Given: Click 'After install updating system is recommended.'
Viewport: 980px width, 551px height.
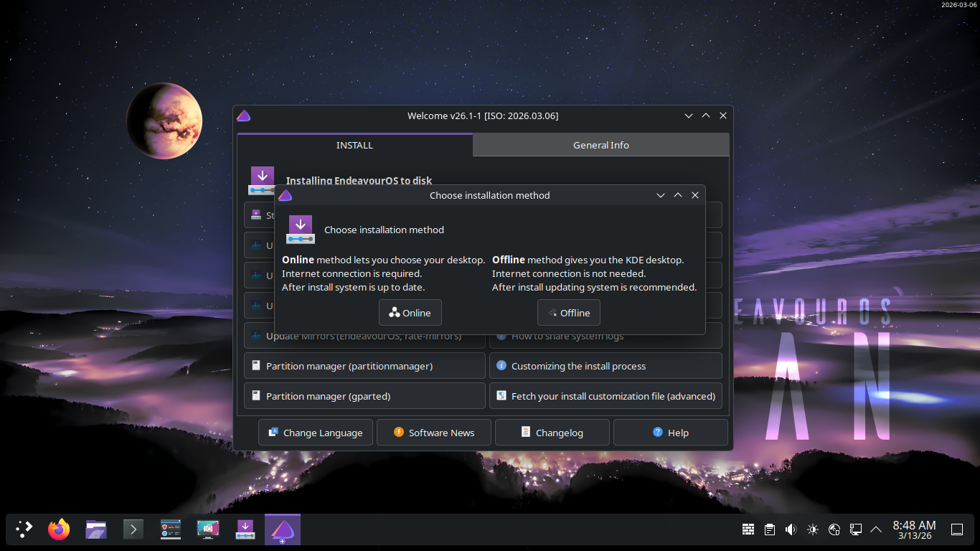Looking at the screenshot, I should pyautogui.click(x=594, y=287).
